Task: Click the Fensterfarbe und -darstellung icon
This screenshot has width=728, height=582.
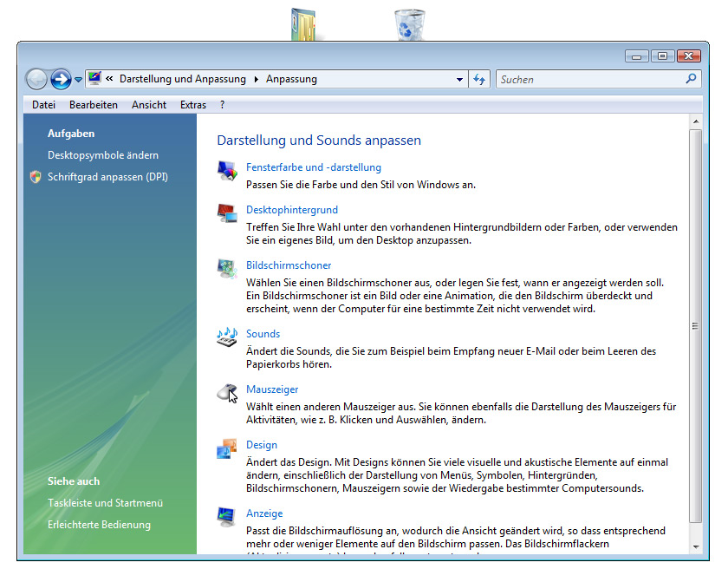Action: click(227, 171)
